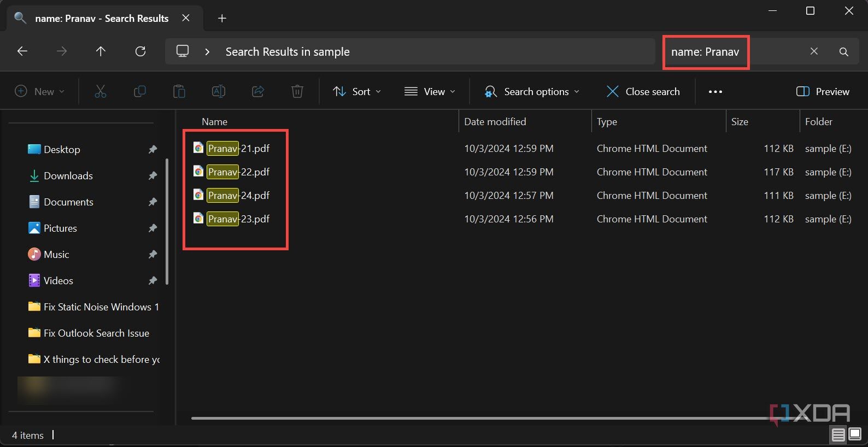Click pin icon beside Music
Viewport: 868px width, 447px height.
point(153,255)
